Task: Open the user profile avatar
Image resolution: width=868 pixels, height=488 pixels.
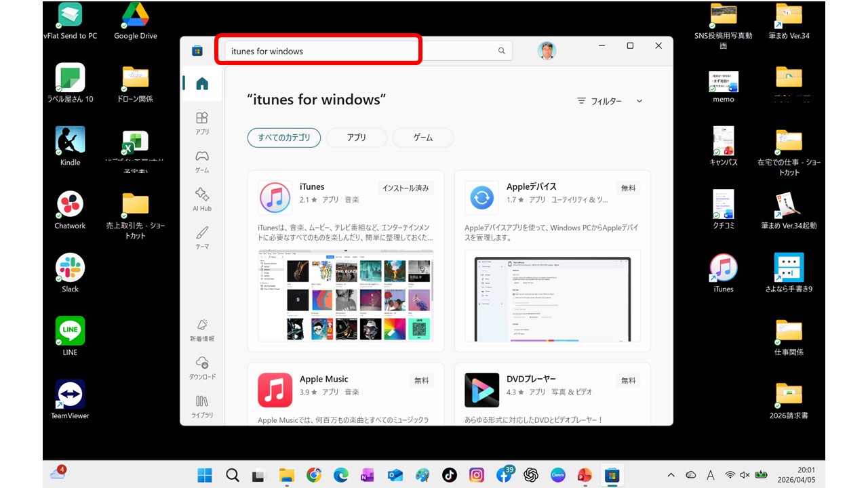Action: (x=547, y=51)
